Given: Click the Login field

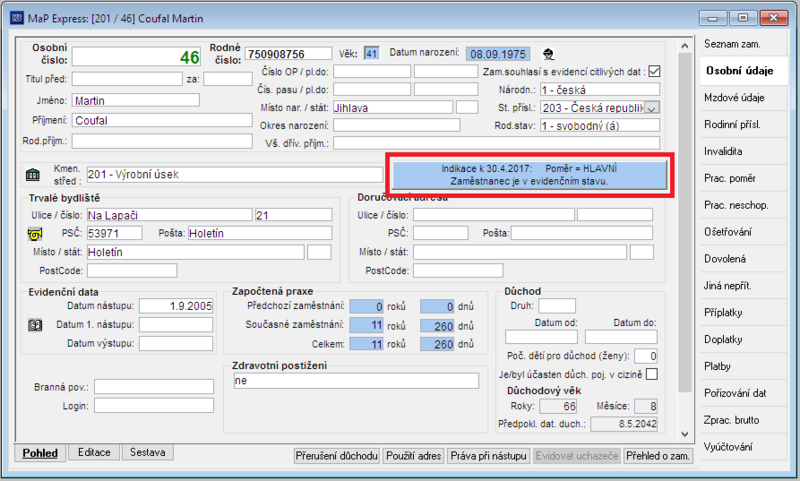Looking at the screenshot, I should pos(154,406).
